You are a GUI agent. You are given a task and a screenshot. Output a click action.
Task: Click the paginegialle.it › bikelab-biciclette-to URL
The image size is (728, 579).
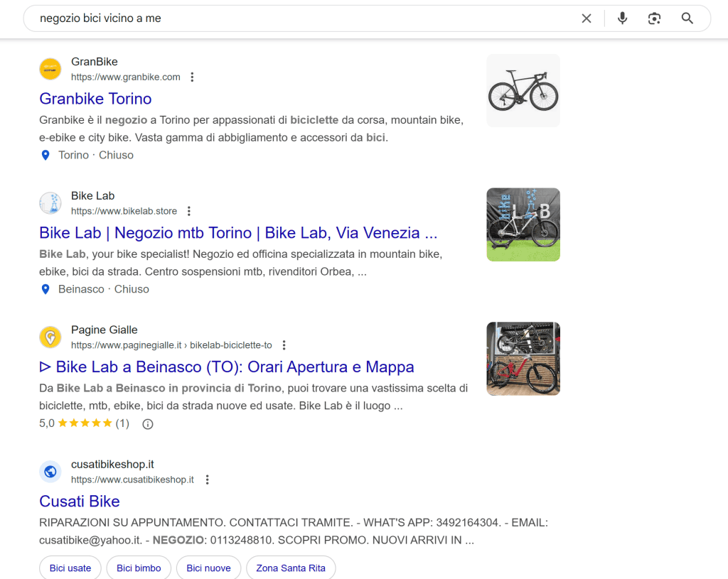point(171,345)
